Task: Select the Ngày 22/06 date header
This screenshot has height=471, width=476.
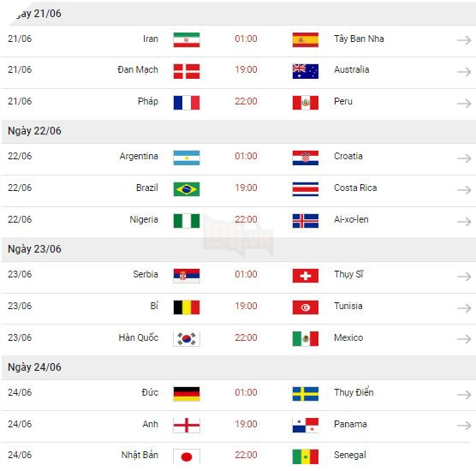Action: click(x=239, y=132)
